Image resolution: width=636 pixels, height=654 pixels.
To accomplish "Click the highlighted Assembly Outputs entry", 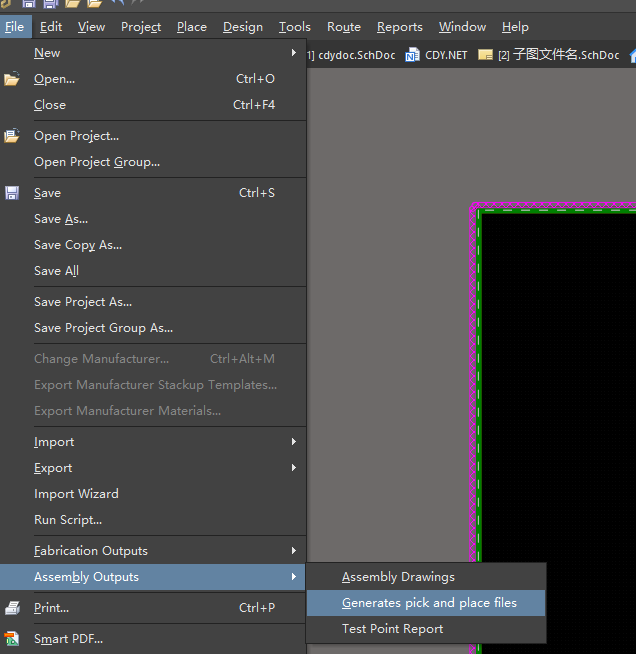I will click(x=153, y=577).
